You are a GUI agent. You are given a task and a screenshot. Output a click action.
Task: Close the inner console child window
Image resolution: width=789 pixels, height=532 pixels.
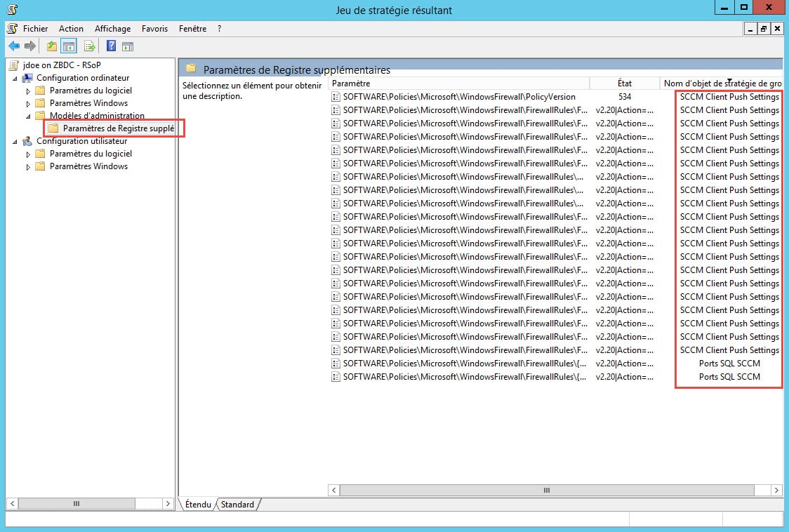point(777,29)
